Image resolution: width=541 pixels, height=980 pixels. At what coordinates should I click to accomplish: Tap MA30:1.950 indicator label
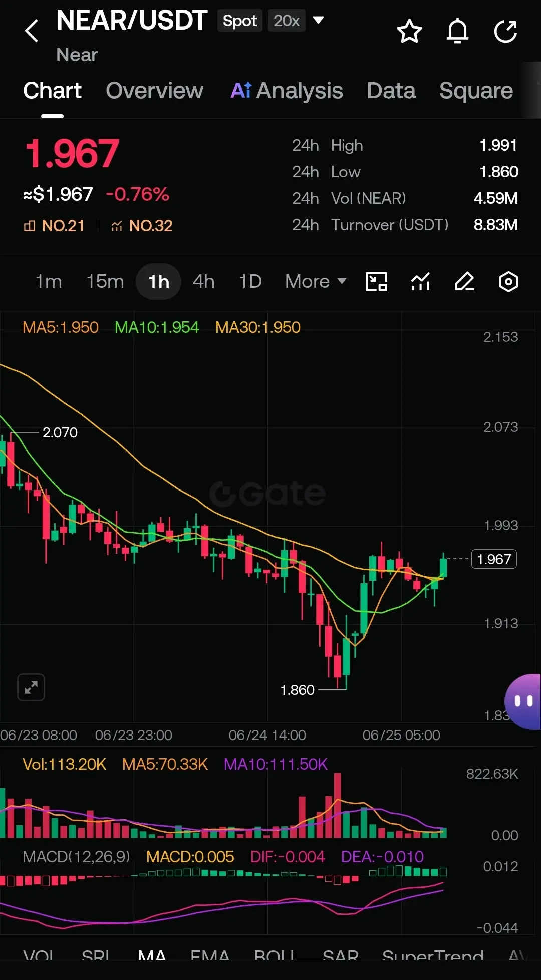coord(258,327)
